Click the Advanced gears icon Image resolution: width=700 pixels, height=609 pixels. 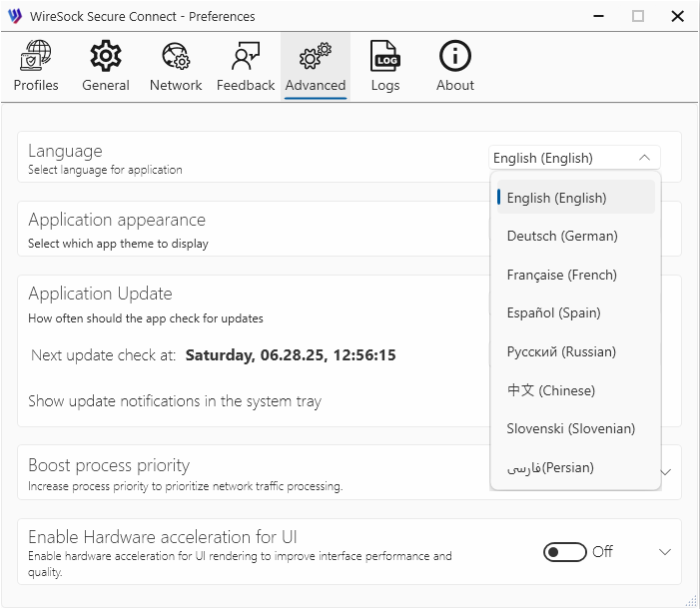[x=316, y=56]
